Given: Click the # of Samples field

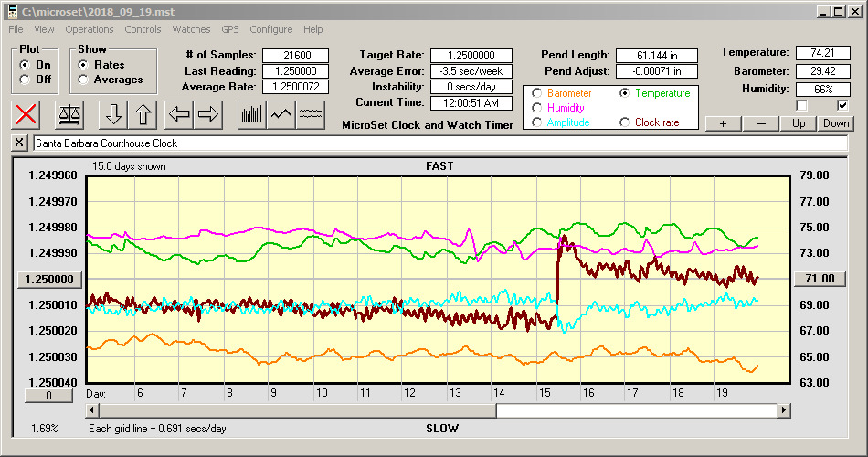Looking at the screenshot, I should coord(296,56).
